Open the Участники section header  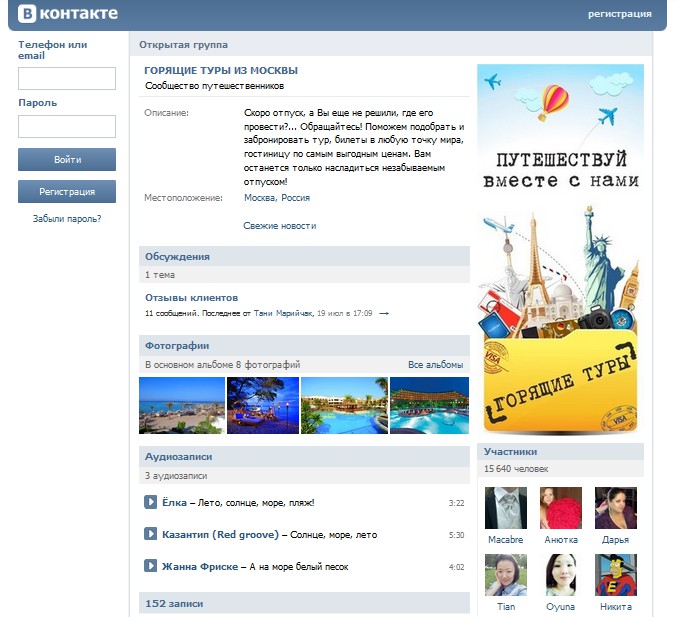560,452
